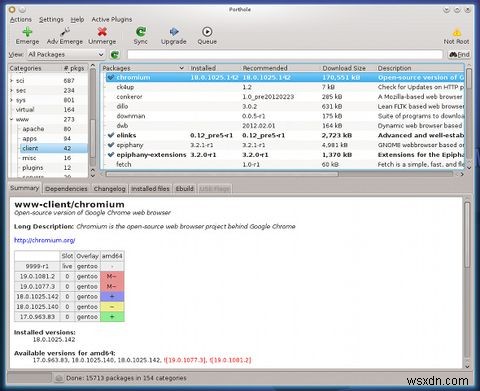Image resolution: width=480 pixels, height=391 pixels.
Task: Run the Sync toolbar icon
Action: coord(141,32)
